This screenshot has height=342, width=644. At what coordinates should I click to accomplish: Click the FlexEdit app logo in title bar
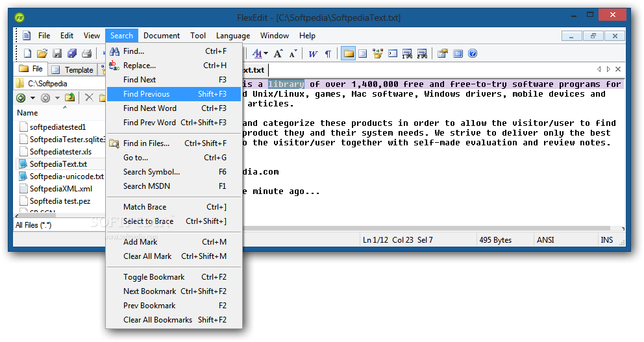19,18
